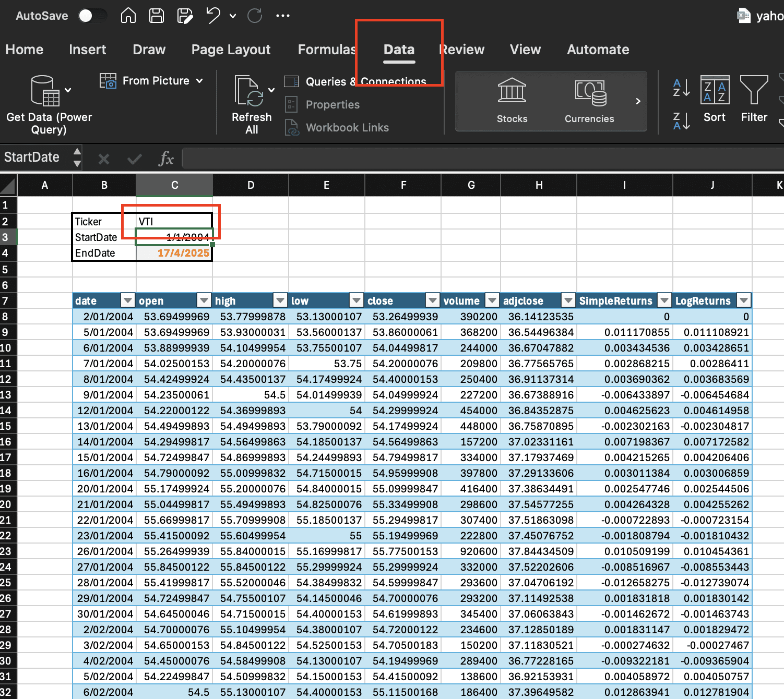Expand the undo history chevron
The width and height of the screenshot is (784, 699).
point(232,16)
